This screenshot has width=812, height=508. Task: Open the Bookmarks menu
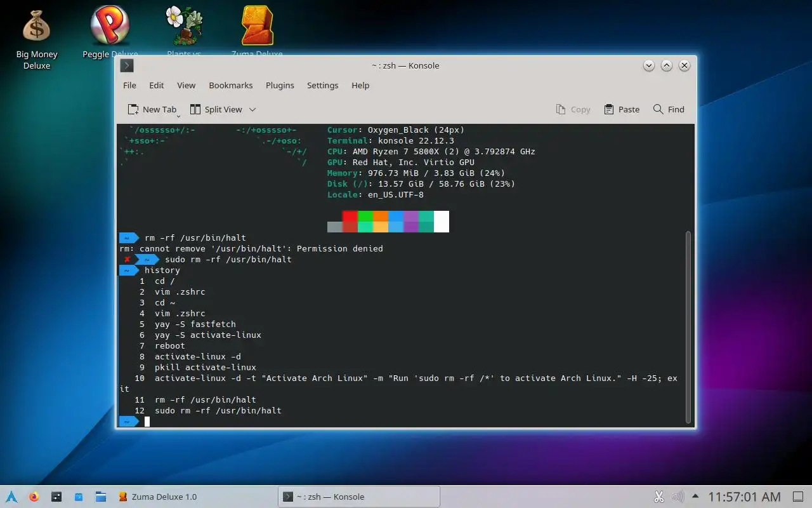point(231,85)
